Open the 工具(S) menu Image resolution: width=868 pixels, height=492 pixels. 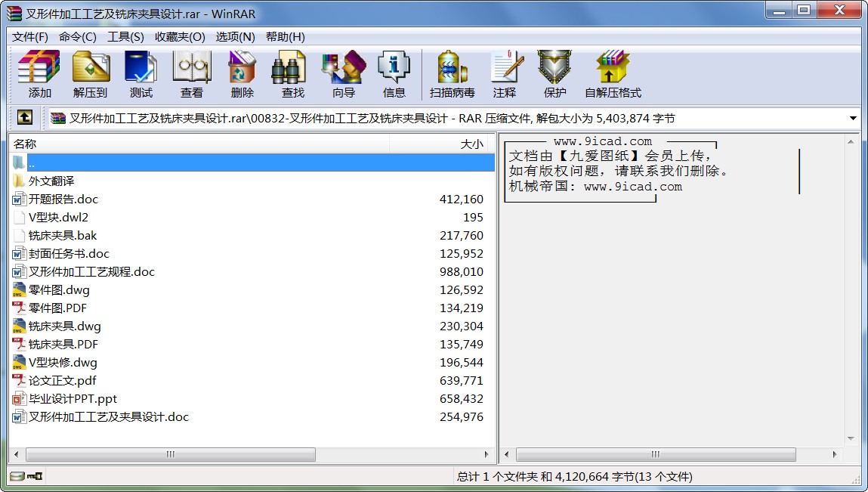(125, 36)
